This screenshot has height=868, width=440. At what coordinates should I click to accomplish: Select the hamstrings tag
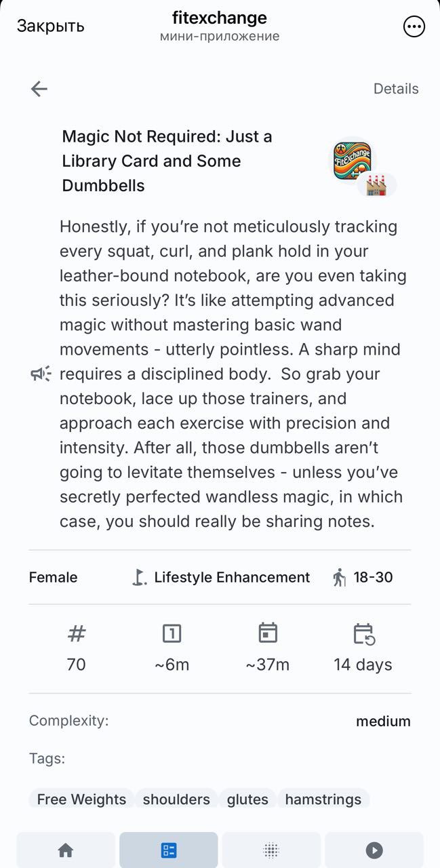point(323,800)
